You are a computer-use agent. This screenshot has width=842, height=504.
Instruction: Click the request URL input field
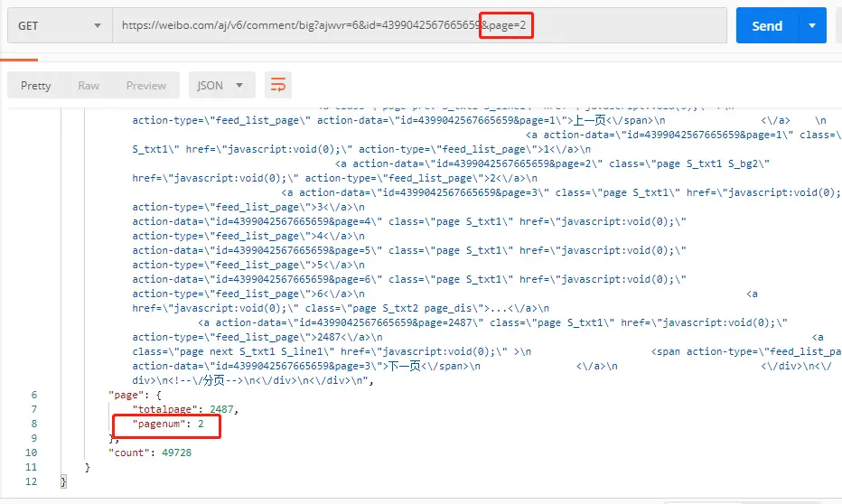coord(419,25)
